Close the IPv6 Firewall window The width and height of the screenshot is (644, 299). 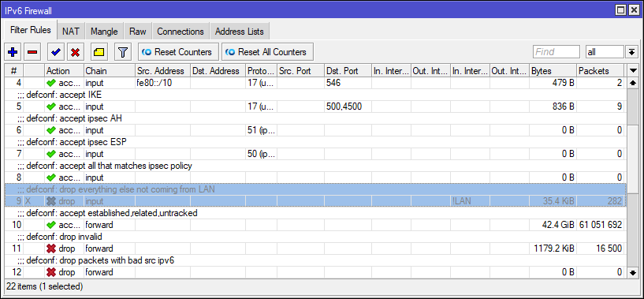point(633,10)
